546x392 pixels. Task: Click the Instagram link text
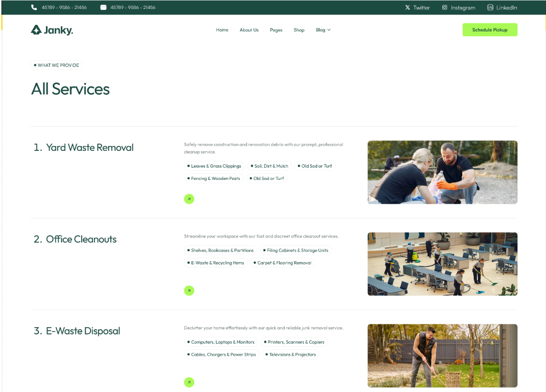pos(463,8)
